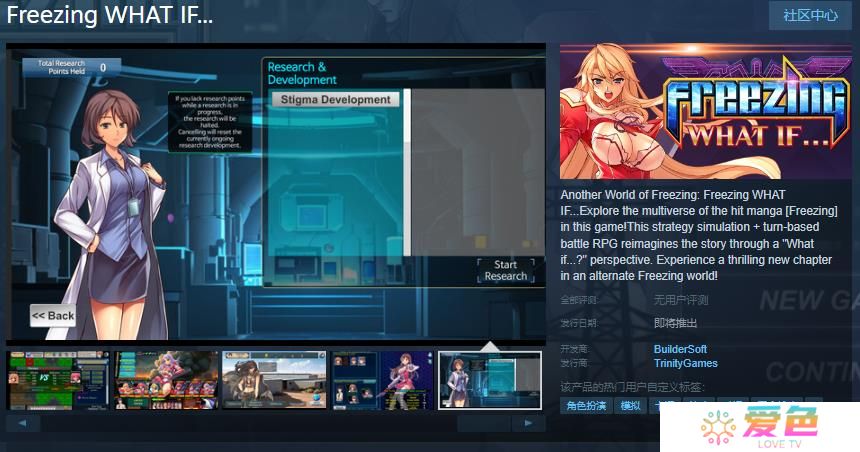The image size is (860, 452).
Task: Click the thumbnail strip scrollbar handle
Action: 484,423
